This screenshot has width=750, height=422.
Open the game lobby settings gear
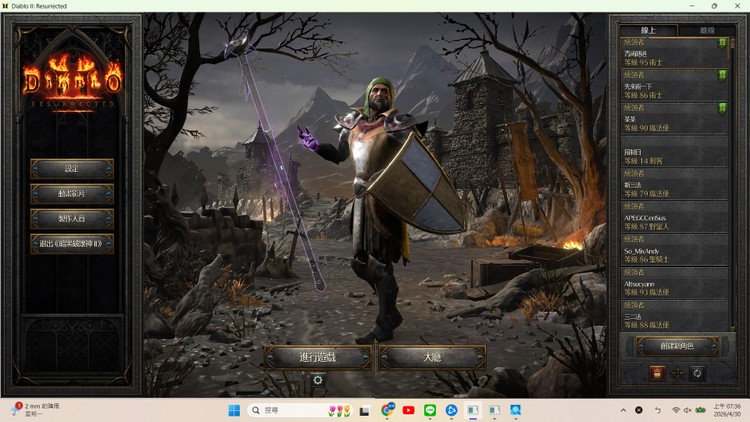[318, 380]
